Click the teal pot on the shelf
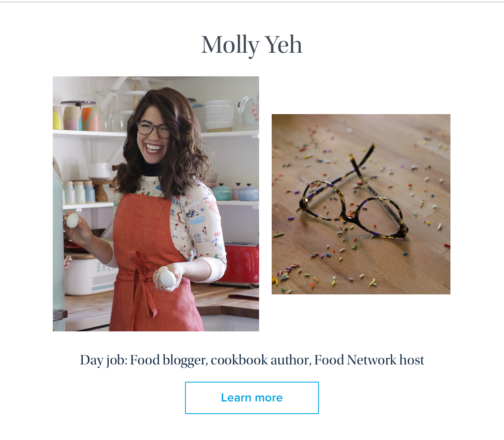This screenshot has height=440, width=504. (x=222, y=192)
